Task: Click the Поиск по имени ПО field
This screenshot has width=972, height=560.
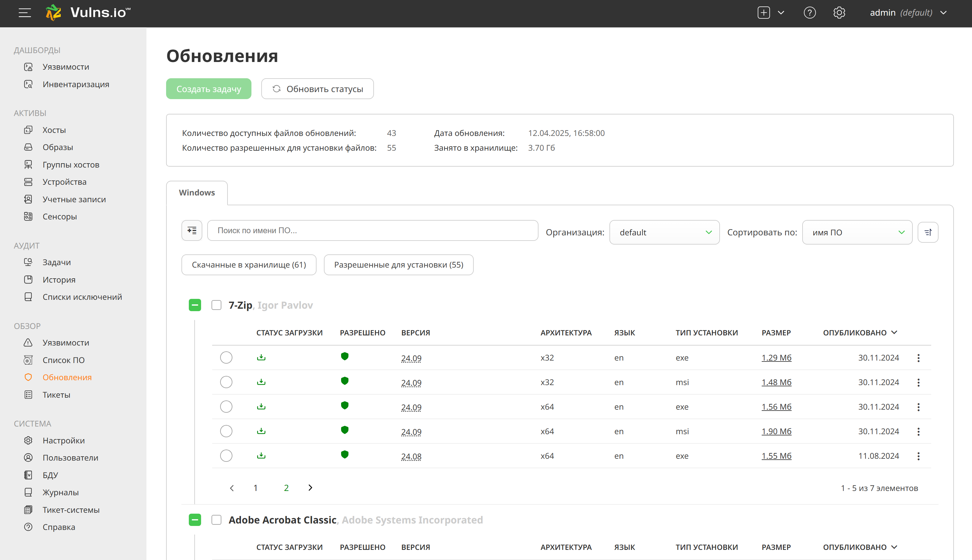Action: (x=372, y=230)
